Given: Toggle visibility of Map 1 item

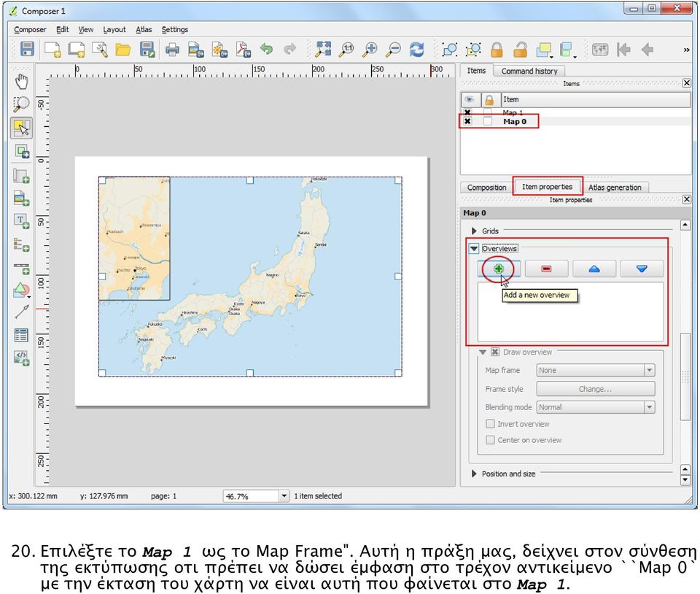Looking at the screenshot, I should click(467, 112).
